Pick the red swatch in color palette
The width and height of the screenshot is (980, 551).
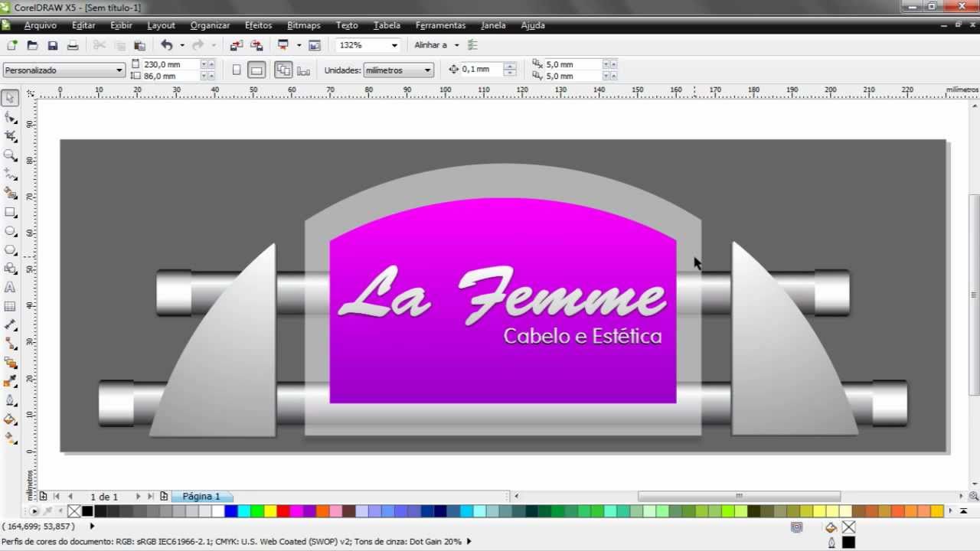point(283,511)
